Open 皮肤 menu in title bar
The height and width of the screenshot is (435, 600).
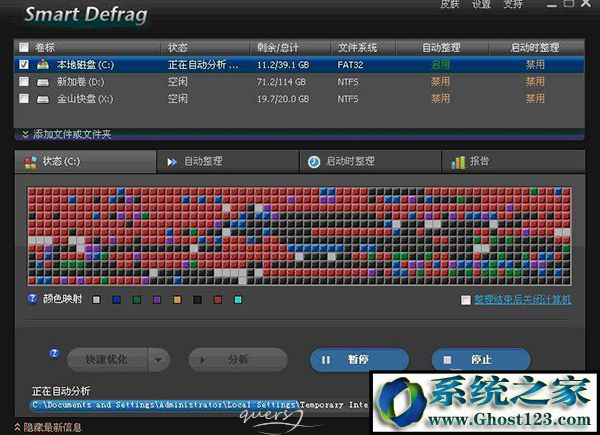tap(450, 4)
